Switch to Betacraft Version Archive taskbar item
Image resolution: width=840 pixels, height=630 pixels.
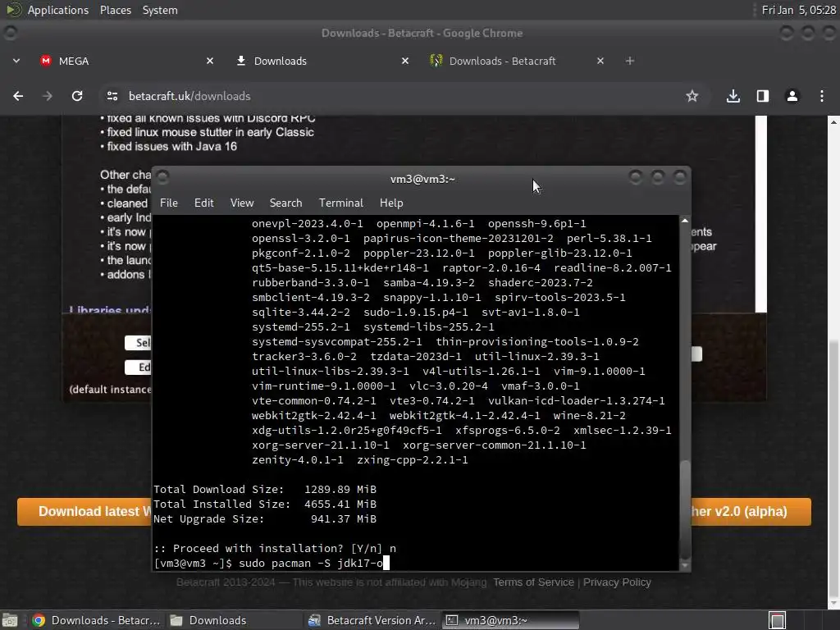pos(372,620)
